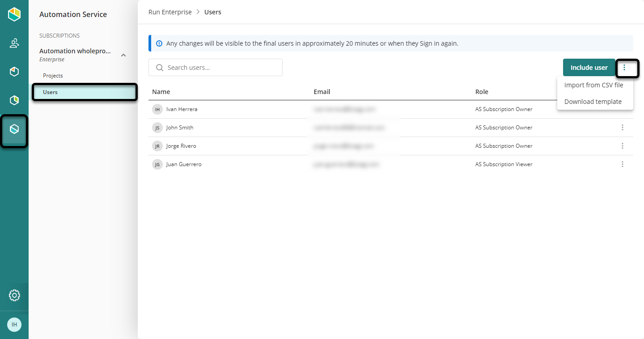Toggle the more options menu beside Include user

tap(624, 68)
